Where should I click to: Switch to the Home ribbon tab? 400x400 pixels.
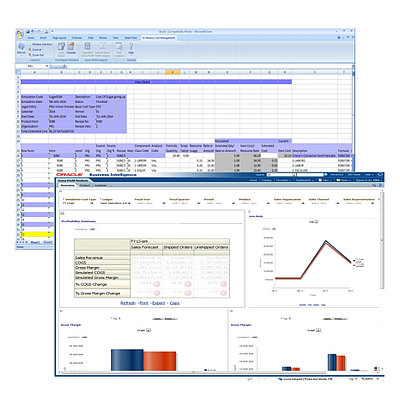pos(31,38)
